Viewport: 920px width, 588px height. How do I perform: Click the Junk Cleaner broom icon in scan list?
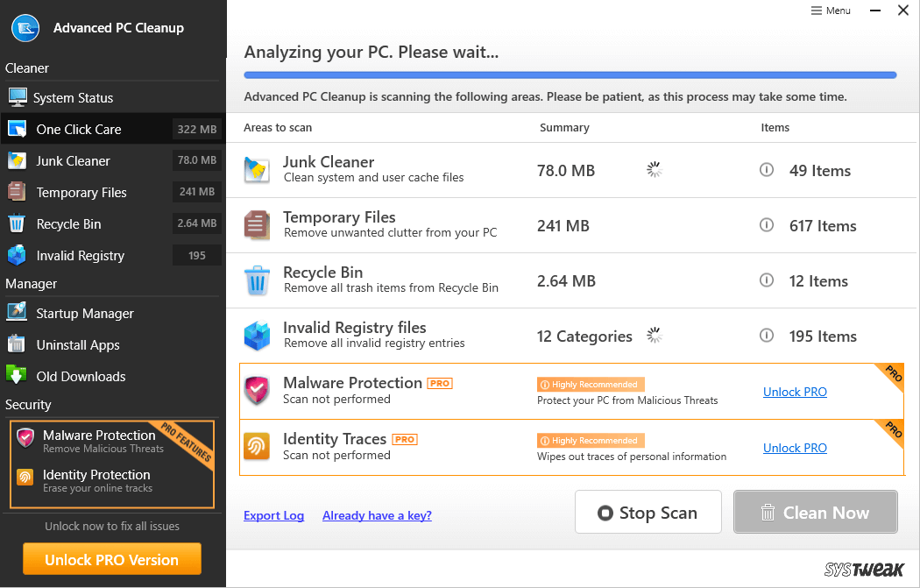[257, 170]
